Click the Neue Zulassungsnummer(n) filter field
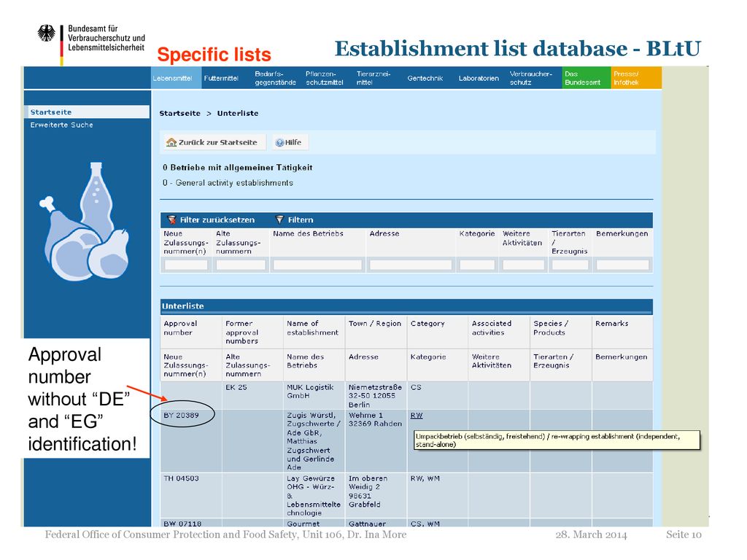The image size is (747, 560). pos(186,265)
